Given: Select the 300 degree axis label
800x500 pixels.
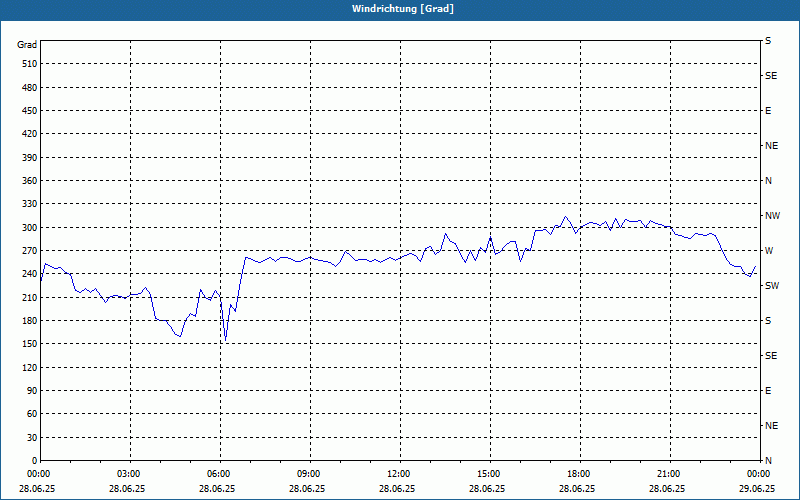Looking at the screenshot, I should [x=29, y=227].
